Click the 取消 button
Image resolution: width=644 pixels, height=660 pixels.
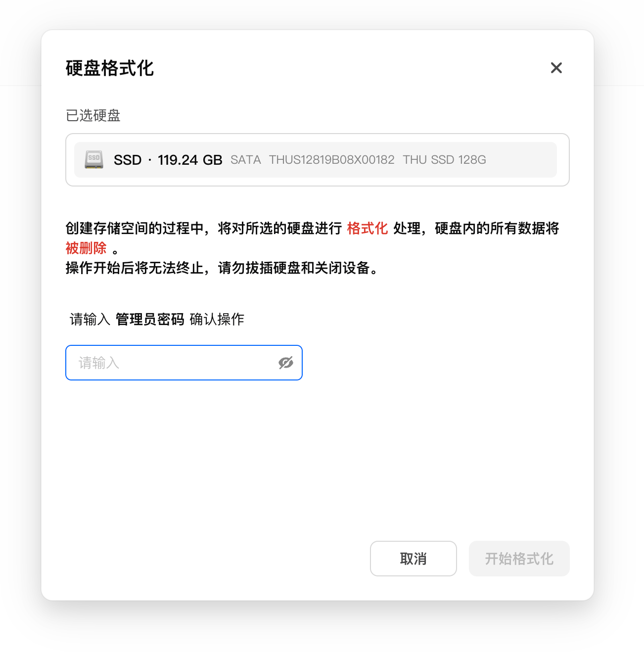coord(414,559)
